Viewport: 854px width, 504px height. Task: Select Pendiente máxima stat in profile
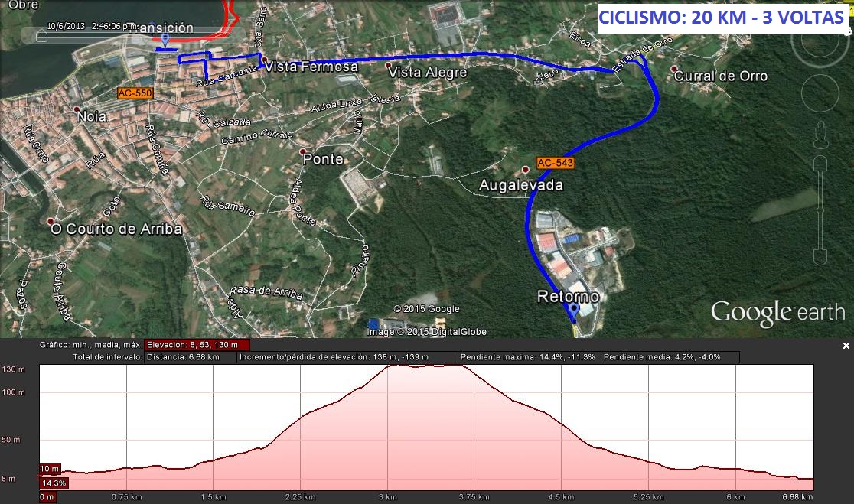pyautogui.click(x=529, y=357)
